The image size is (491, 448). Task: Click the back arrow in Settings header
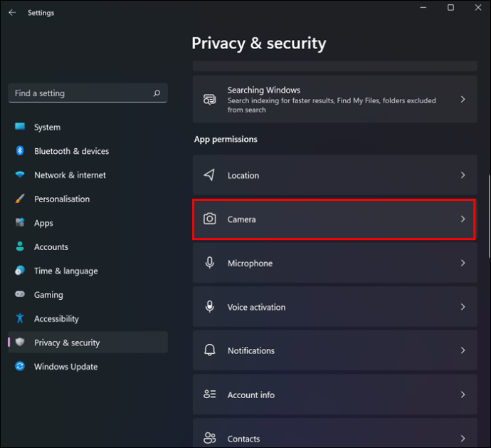[x=12, y=13]
